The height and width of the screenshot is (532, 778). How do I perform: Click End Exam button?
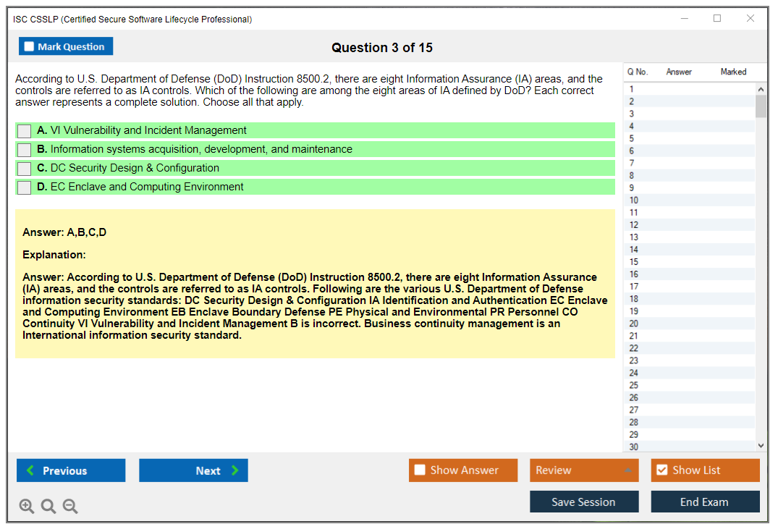tap(705, 502)
